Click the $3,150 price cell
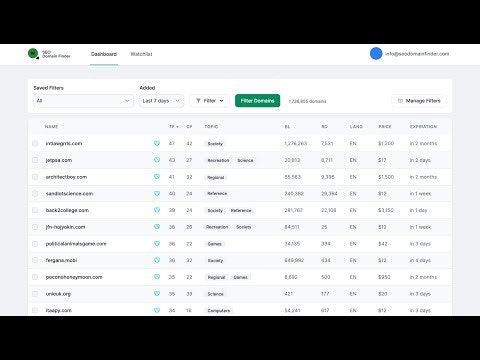 386,210
